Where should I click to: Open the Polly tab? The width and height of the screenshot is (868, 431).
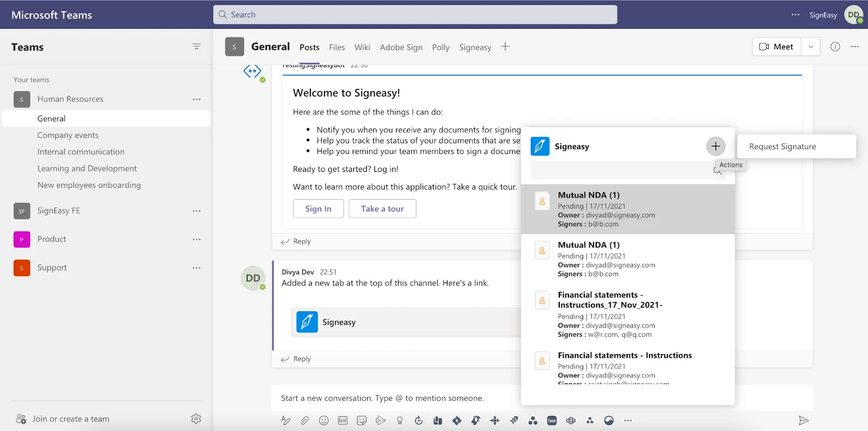tap(441, 47)
